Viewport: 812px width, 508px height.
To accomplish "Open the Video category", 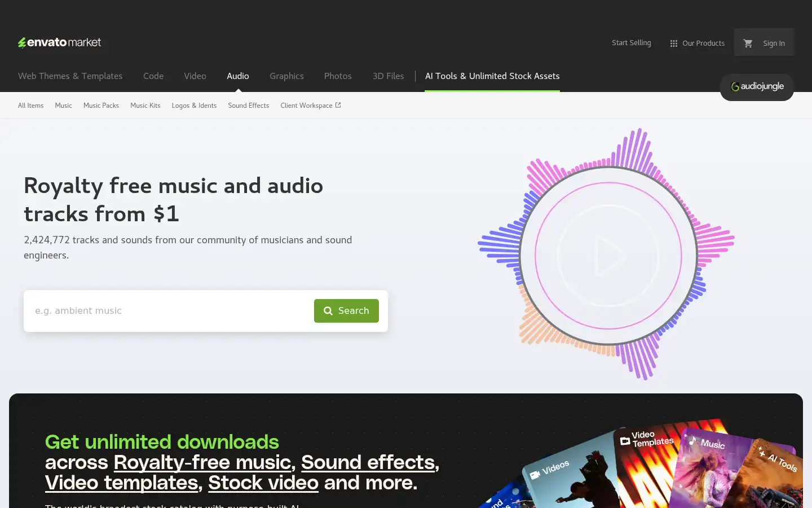I will (x=195, y=76).
